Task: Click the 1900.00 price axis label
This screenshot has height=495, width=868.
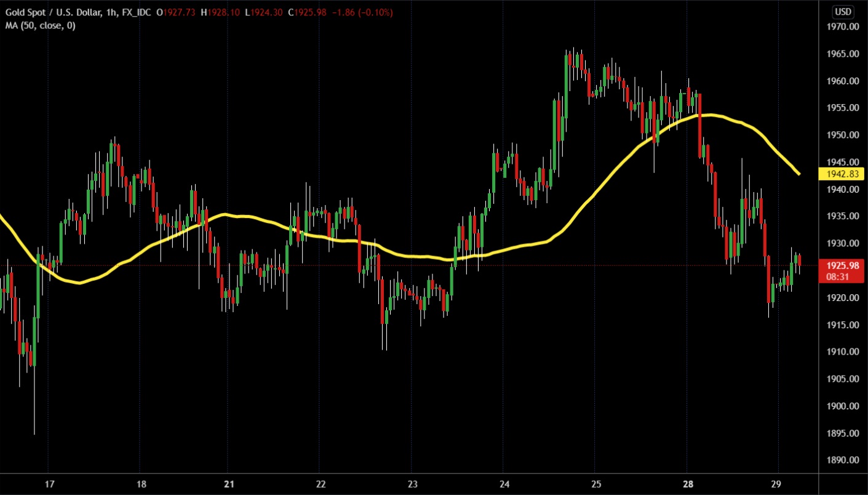Action: coord(842,406)
